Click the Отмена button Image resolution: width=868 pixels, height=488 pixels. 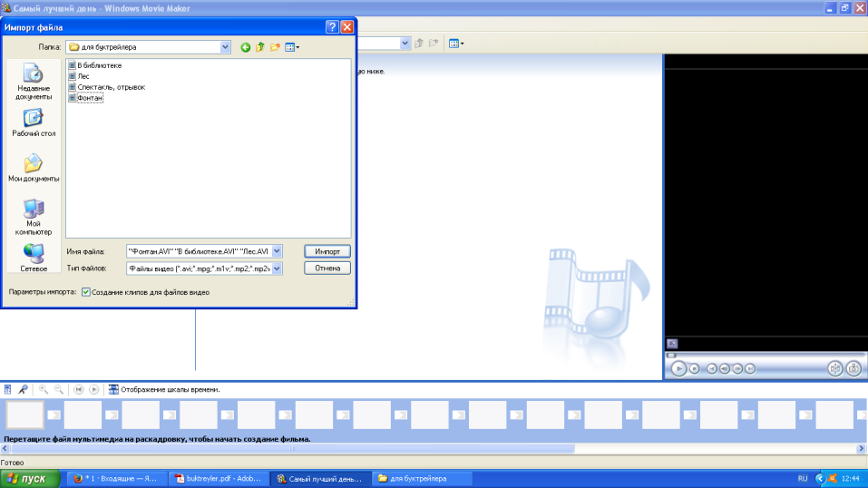click(x=327, y=268)
